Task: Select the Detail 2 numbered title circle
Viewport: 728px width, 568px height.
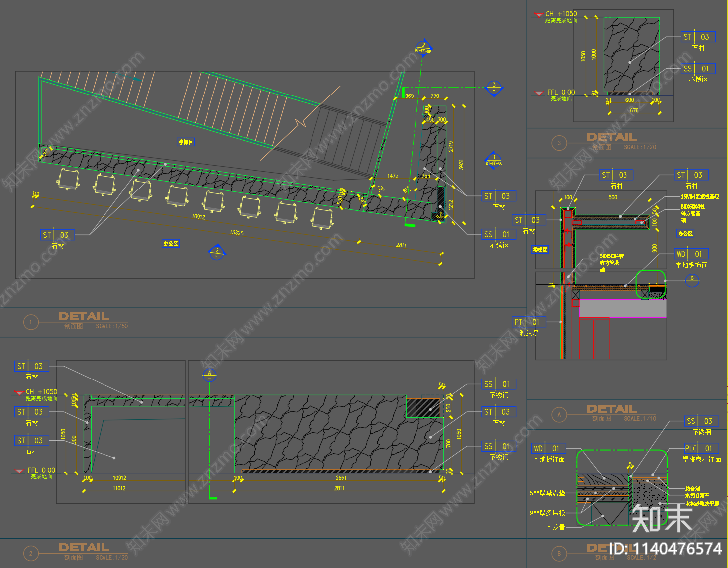Action: pos(31,553)
